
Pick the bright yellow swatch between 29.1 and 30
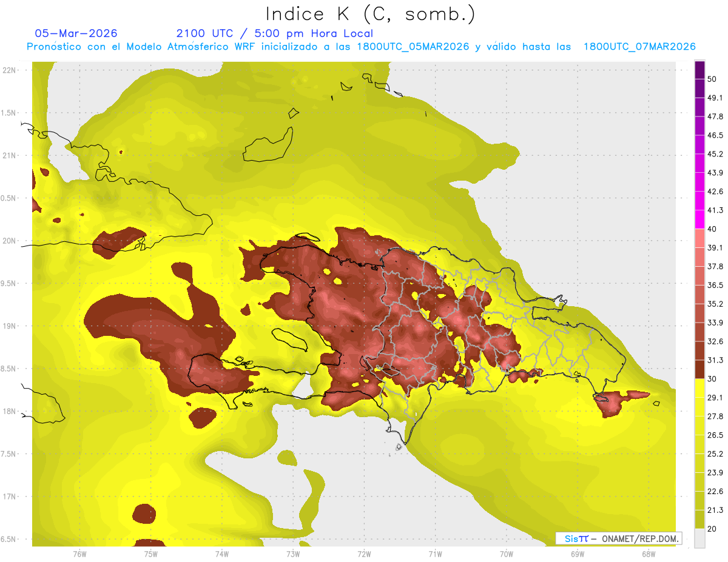[x=699, y=388]
